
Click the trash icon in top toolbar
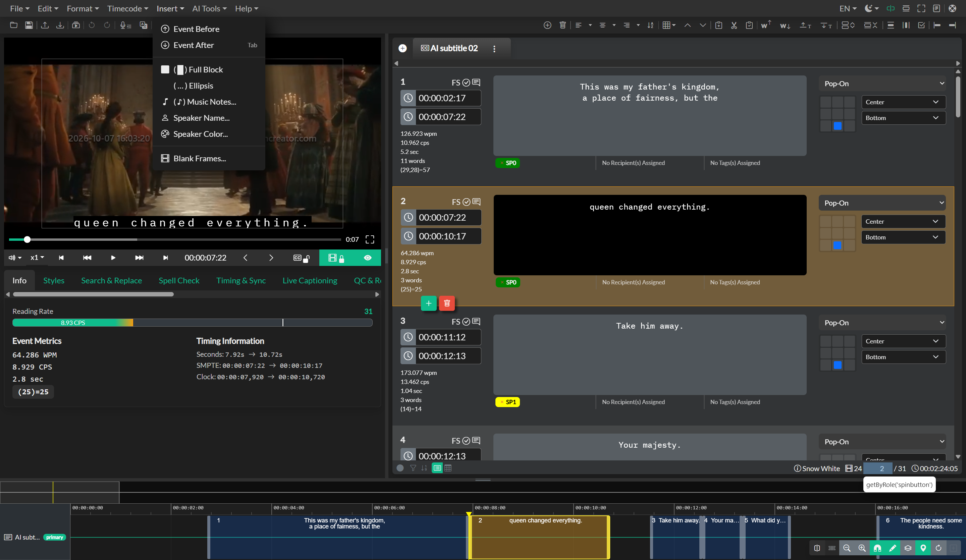click(562, 25)
